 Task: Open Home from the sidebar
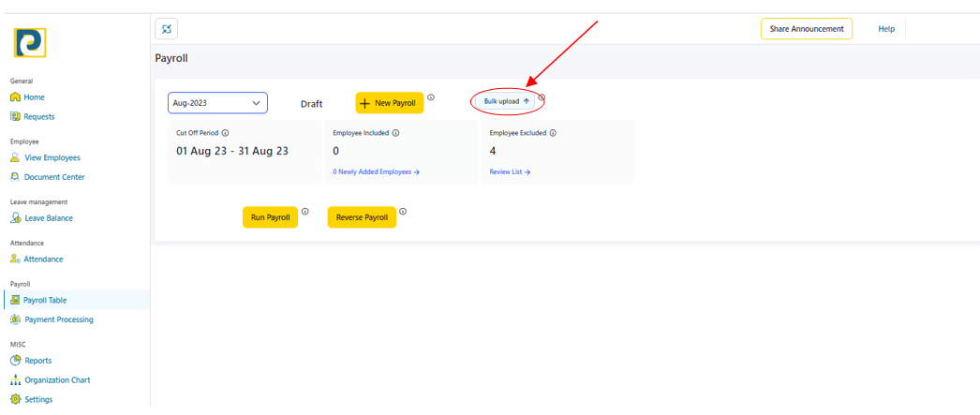tap(34, 97)
